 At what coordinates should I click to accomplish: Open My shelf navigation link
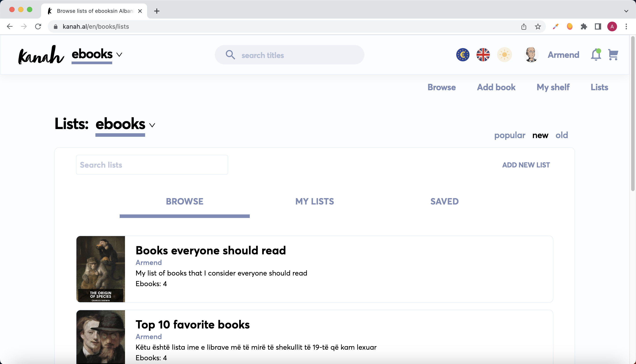[553, 87]
